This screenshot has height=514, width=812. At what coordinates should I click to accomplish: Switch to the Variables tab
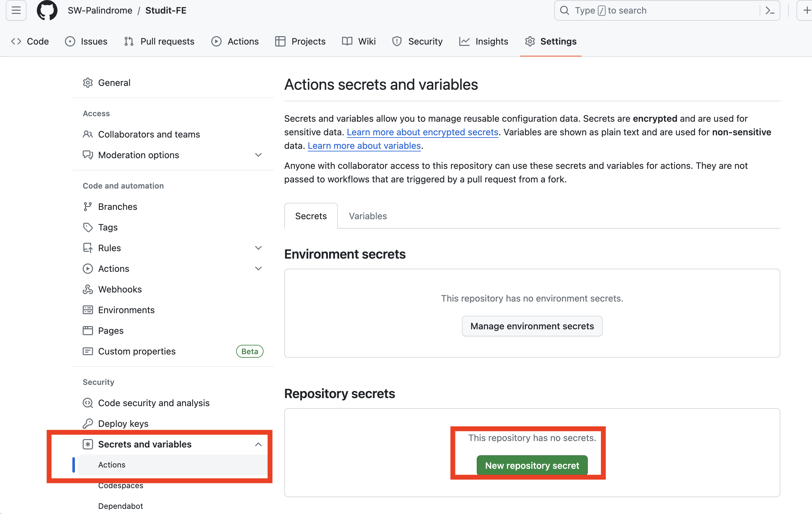click(x=368, y=216)
